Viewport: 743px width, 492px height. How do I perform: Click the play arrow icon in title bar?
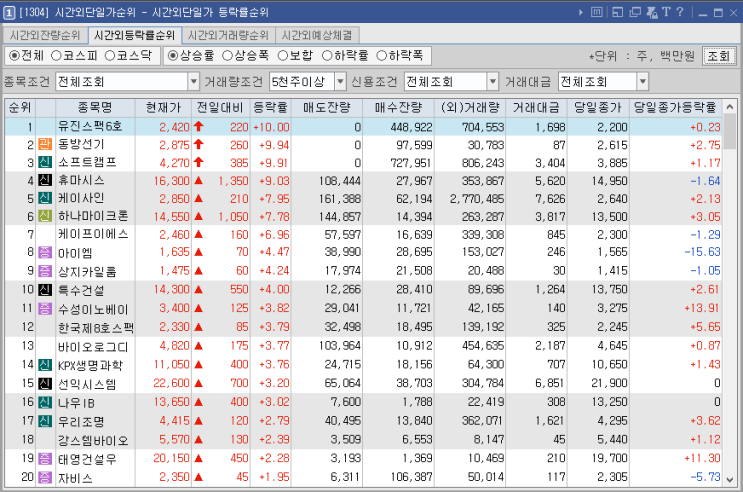coord(581,12)
